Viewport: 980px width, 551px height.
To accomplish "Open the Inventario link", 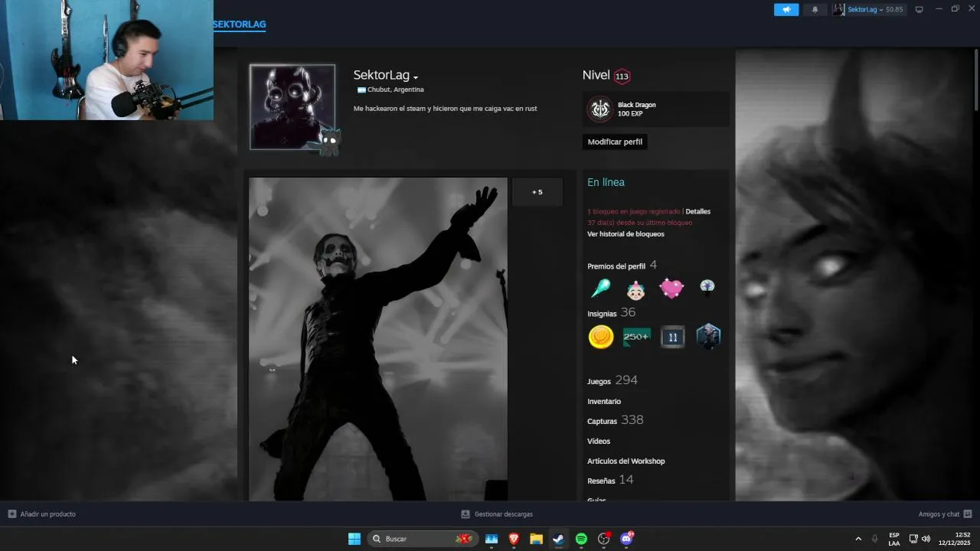I will 604,402.
